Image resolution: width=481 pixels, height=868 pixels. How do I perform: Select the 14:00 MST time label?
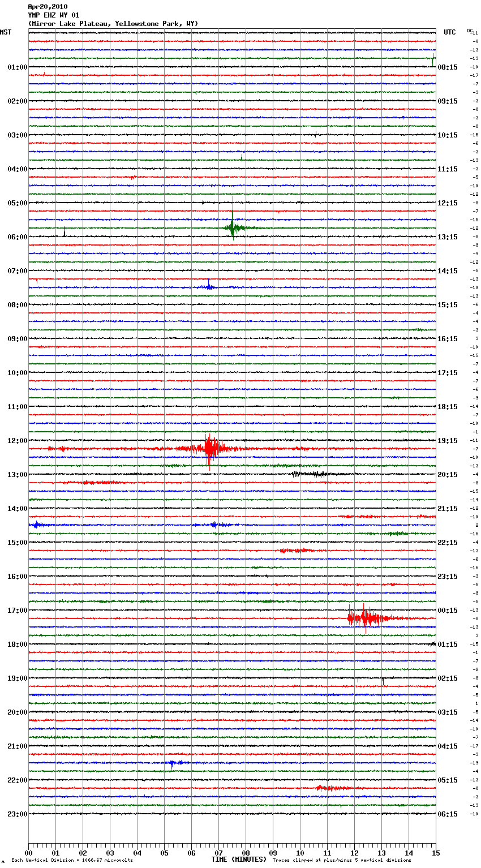tap(18, 509)
